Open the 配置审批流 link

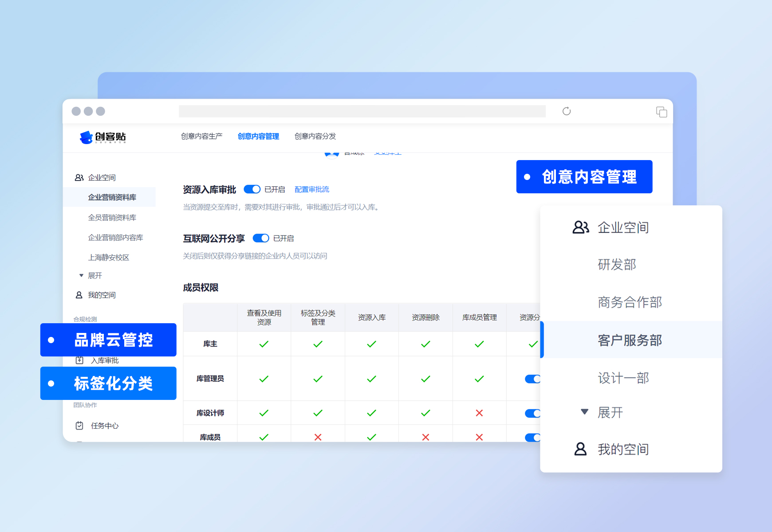311,189
